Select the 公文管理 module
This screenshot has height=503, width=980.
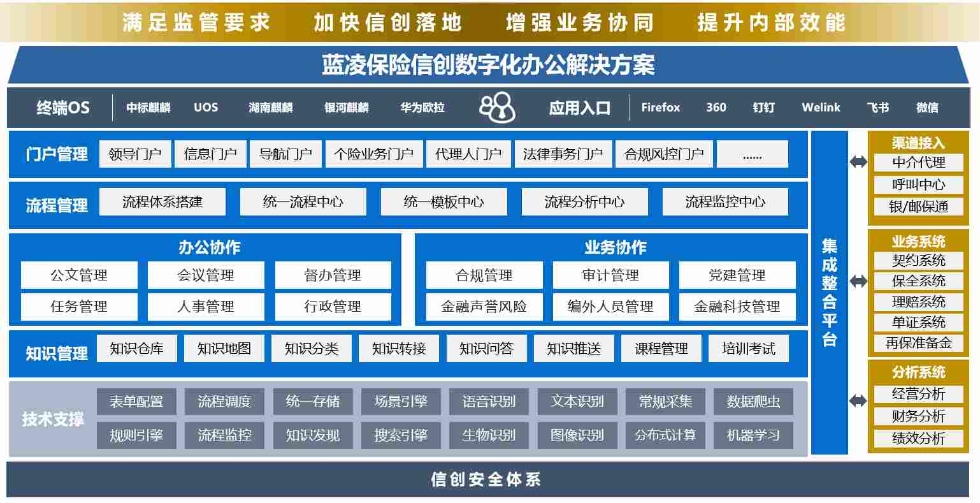79,275
